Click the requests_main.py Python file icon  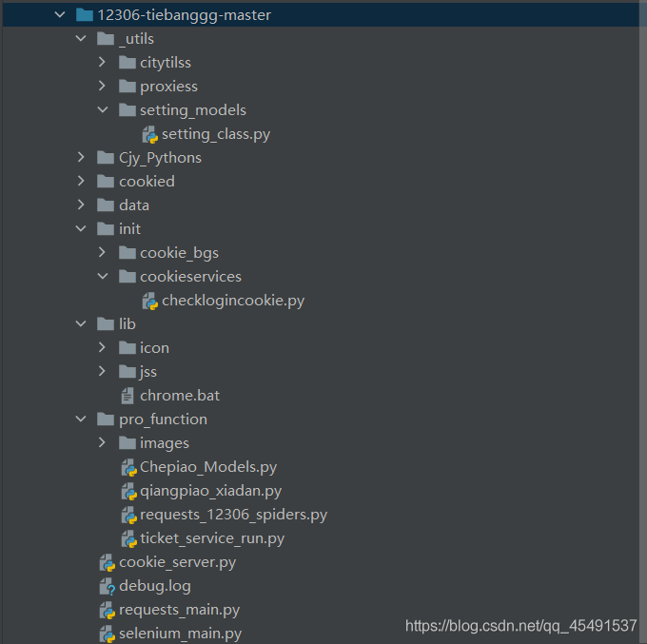pos(108,611)
